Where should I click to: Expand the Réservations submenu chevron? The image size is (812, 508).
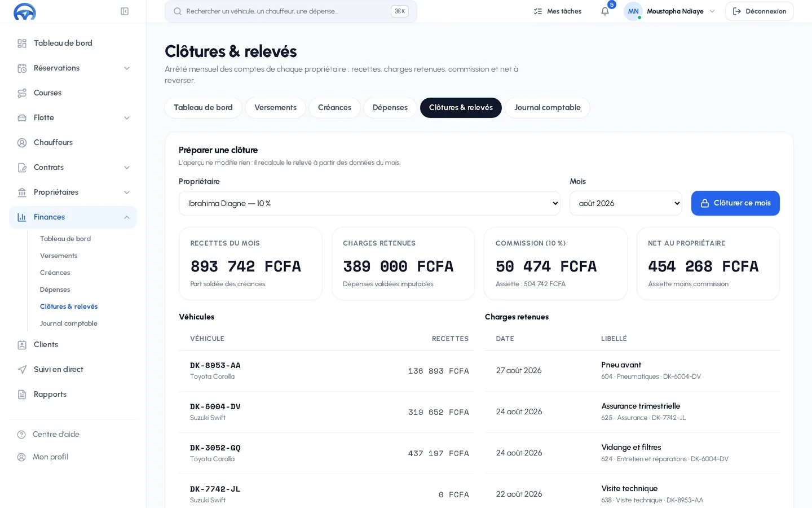pyautogui.click(x=127, y=68)
